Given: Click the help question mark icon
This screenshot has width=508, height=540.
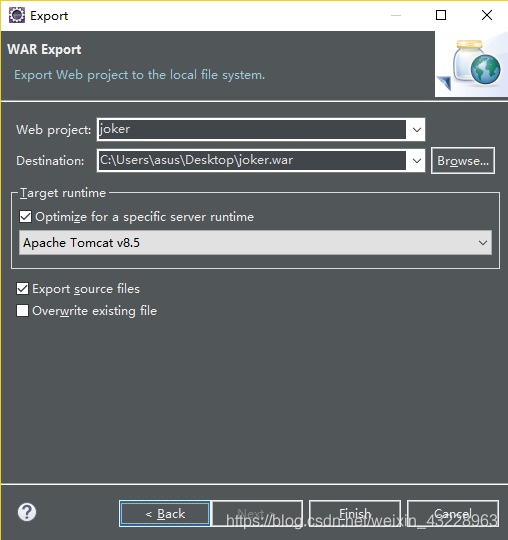Looking at the screenshot, I should (27, 512).
